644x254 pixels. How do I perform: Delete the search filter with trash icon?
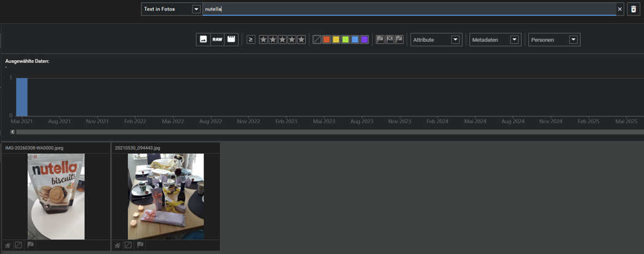[x=634, y=9]
